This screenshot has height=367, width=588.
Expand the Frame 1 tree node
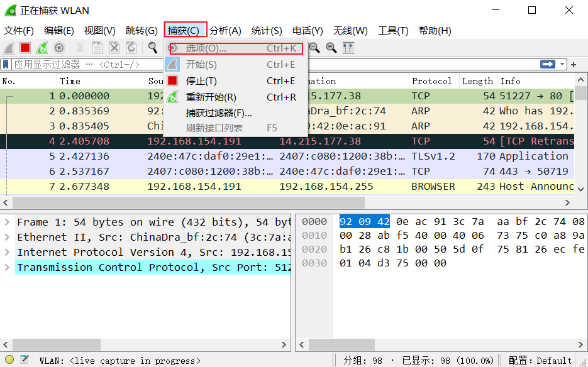(x=7, y=222)
